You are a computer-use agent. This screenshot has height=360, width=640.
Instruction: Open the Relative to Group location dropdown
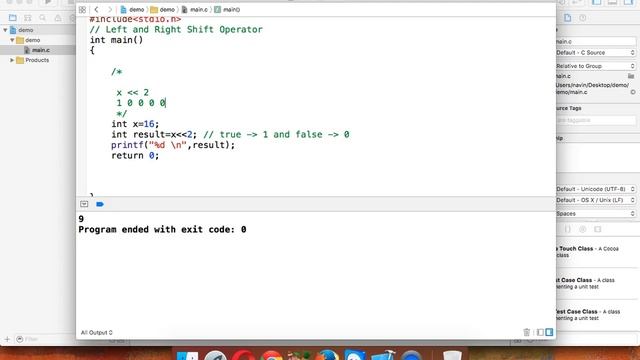[596, 66]
